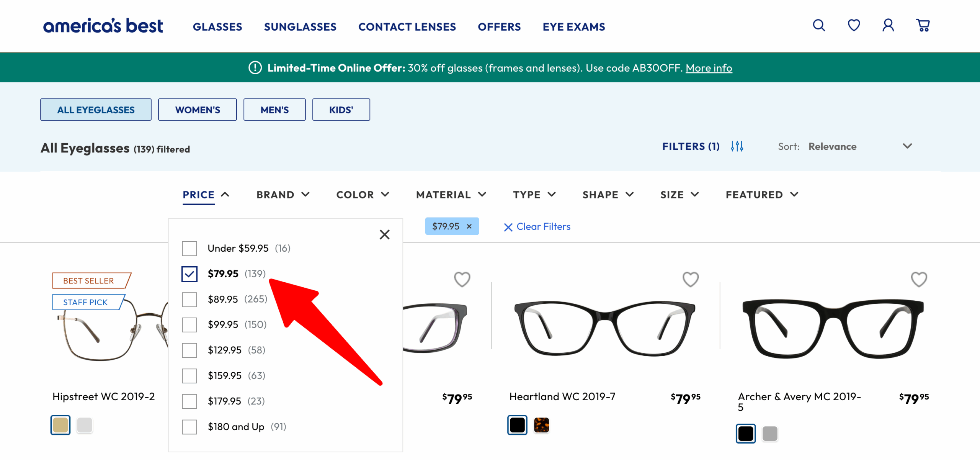Image resolution: width=980 pixels, height=460 pixels.
Task: Select black swatch for Heartland WC 2019-7
Action: point(517,425)
